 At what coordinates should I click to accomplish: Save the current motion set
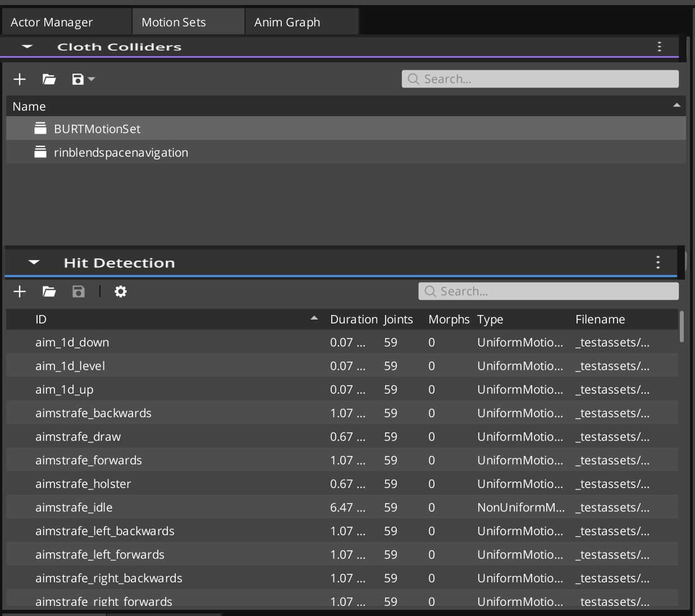(x=77, y=79)
